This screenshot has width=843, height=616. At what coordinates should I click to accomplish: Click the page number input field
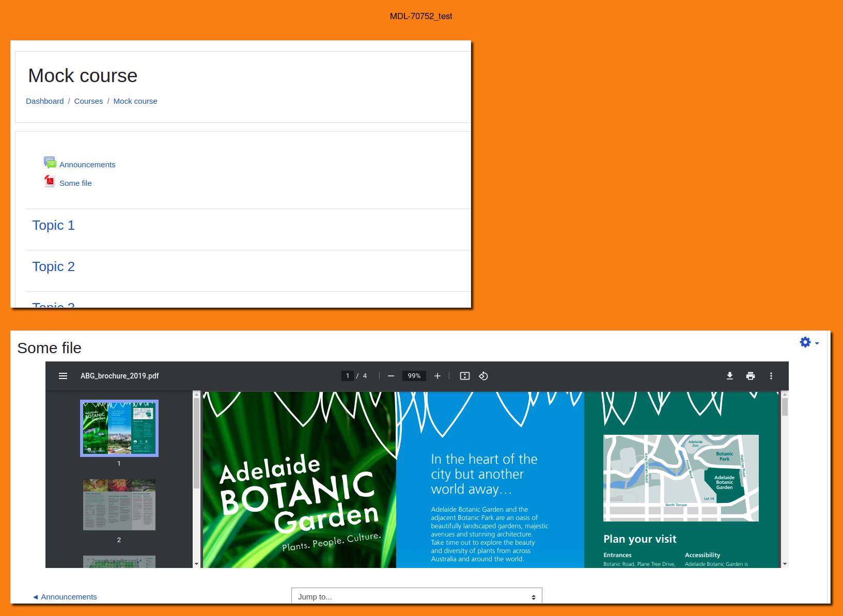pos(348,376)
